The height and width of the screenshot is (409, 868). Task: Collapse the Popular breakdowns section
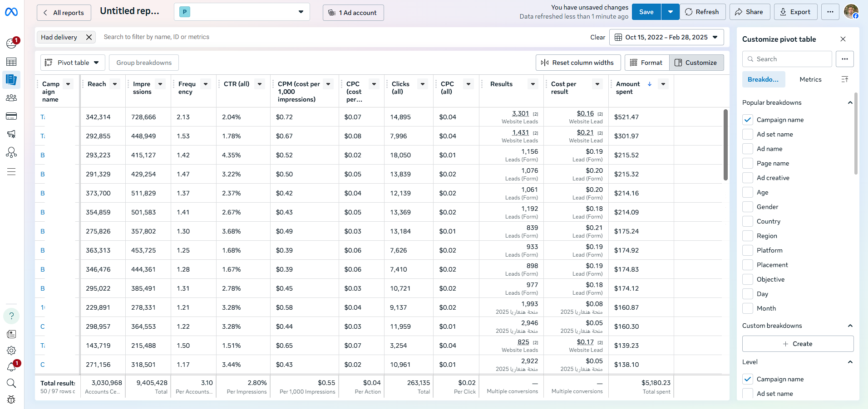point(850,102)
